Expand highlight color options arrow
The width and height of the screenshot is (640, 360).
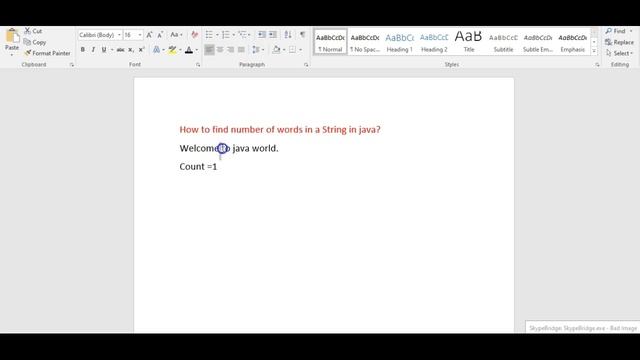(180, 50)
